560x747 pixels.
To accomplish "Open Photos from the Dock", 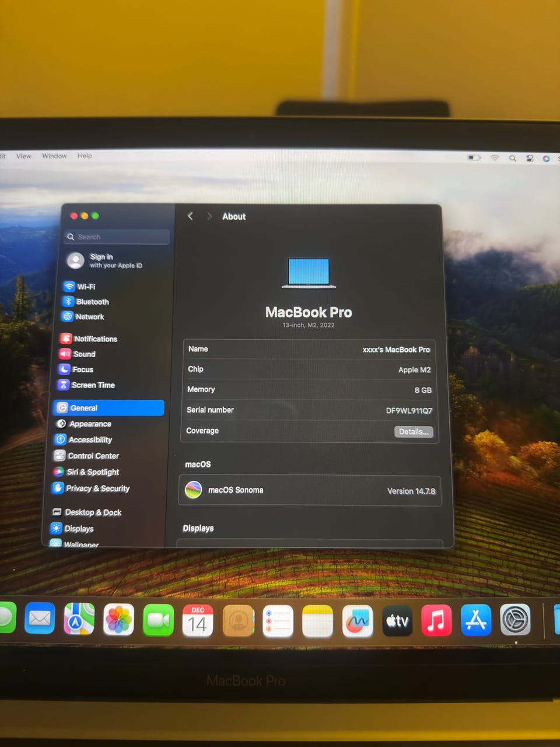I will coord(118,619).
